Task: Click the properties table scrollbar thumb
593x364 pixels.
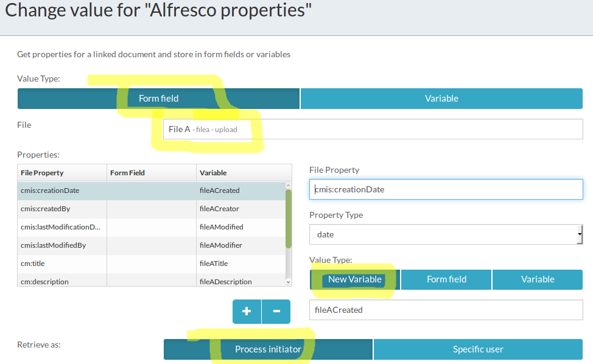Action: point(288,219)
